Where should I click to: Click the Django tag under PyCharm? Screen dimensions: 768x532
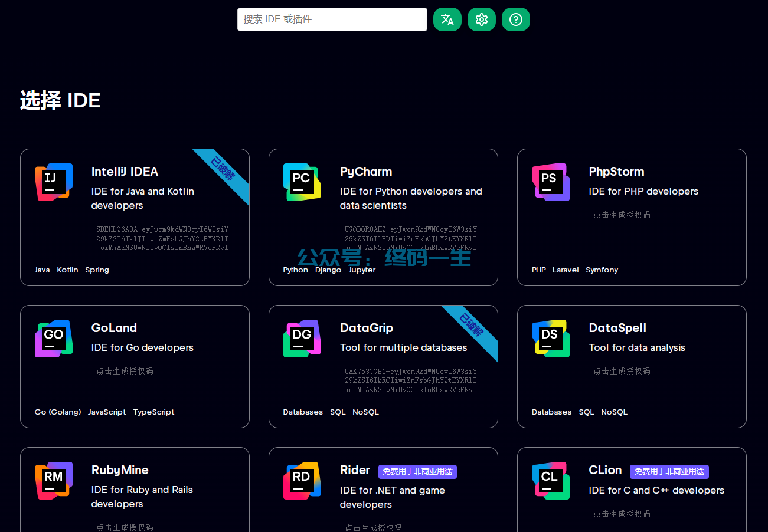328,270
